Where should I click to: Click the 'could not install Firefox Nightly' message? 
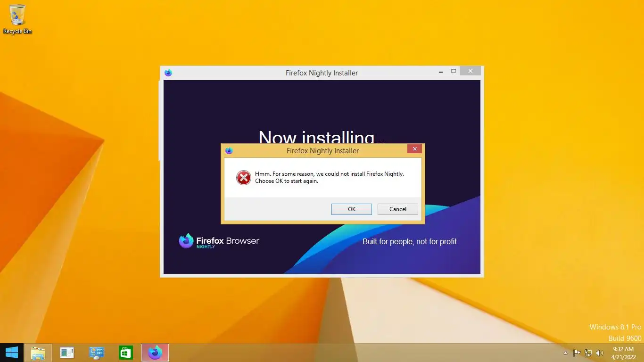pyautogui.click(x=330, y=177)
